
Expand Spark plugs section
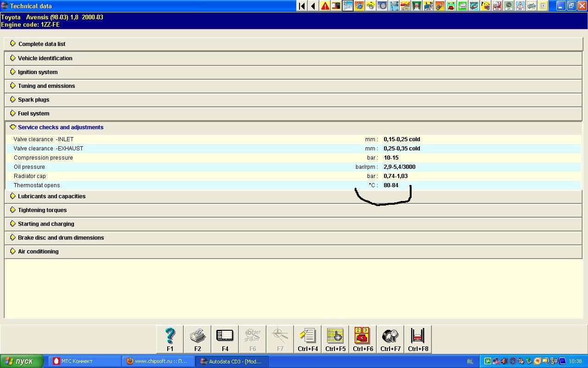[293, 99]
